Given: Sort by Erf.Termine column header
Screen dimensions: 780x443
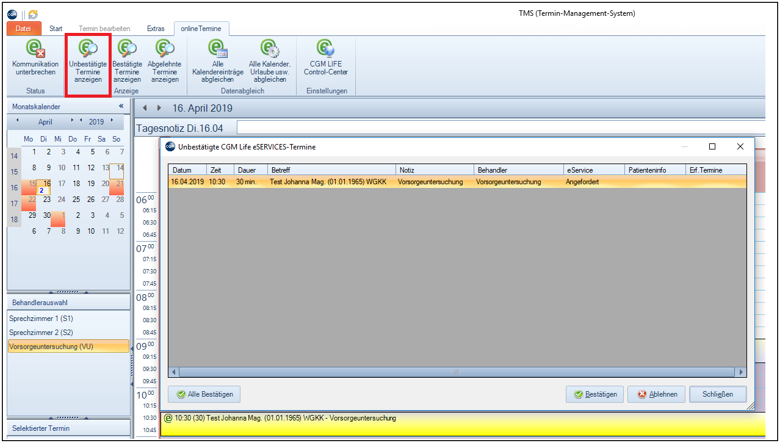Looking at the screenshot, I should click(x=716, y=170).
